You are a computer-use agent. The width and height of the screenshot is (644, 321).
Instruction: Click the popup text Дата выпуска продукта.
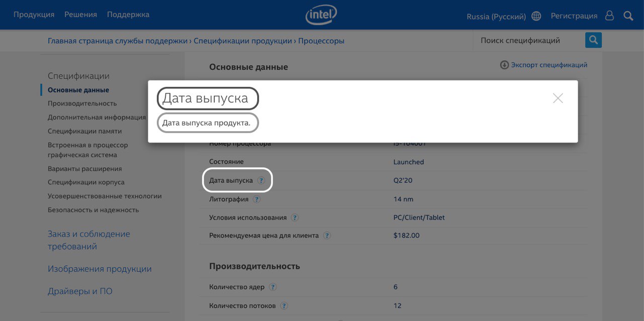click(x=206, y=123)
